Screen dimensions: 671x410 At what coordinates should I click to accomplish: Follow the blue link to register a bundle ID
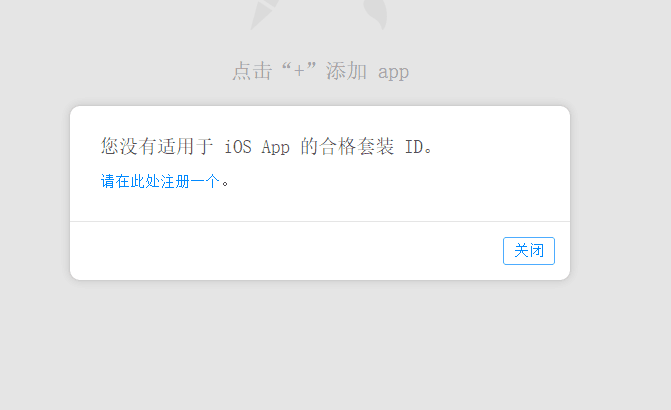click(x=160, y=181)
